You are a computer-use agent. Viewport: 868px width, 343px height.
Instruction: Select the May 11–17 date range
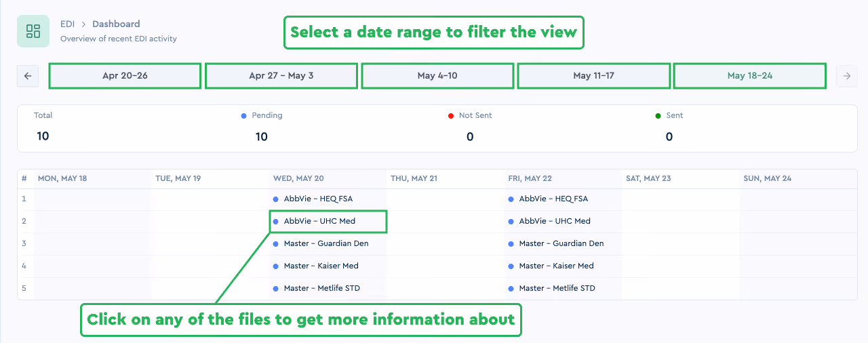pos(593,76)
